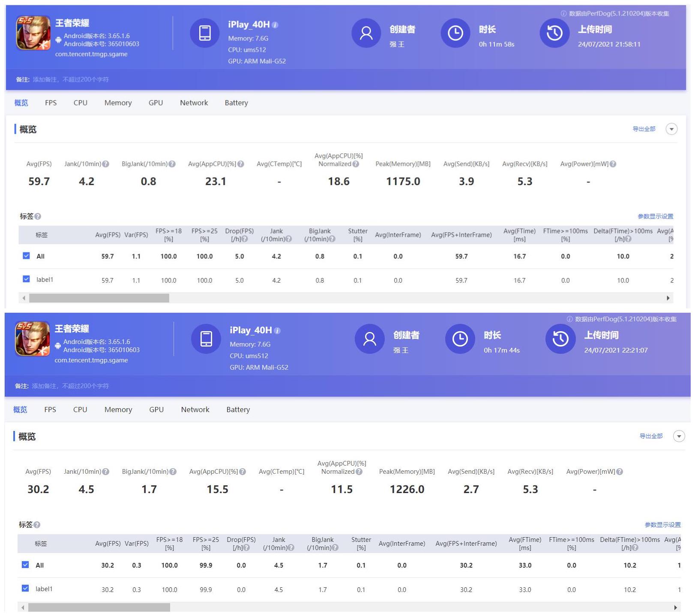695x616 pixels.
Task: Click the summary BigJank help icon above value 0.8
Action: (172, 164)
